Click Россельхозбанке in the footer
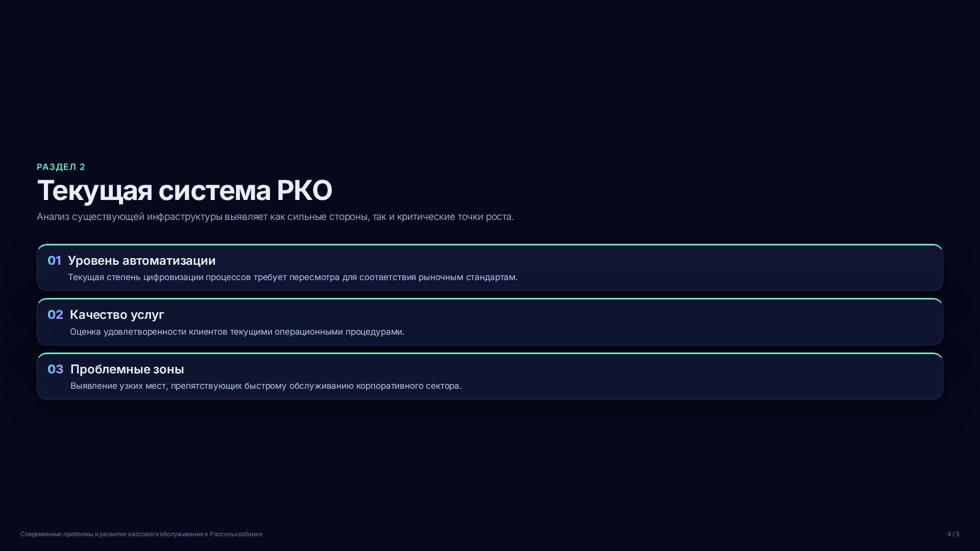 236,534
